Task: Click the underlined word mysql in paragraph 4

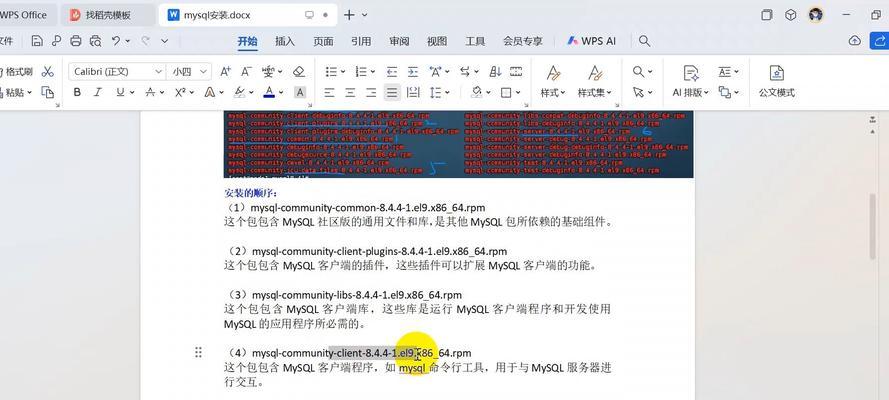Action: click(x=412, y=368)
